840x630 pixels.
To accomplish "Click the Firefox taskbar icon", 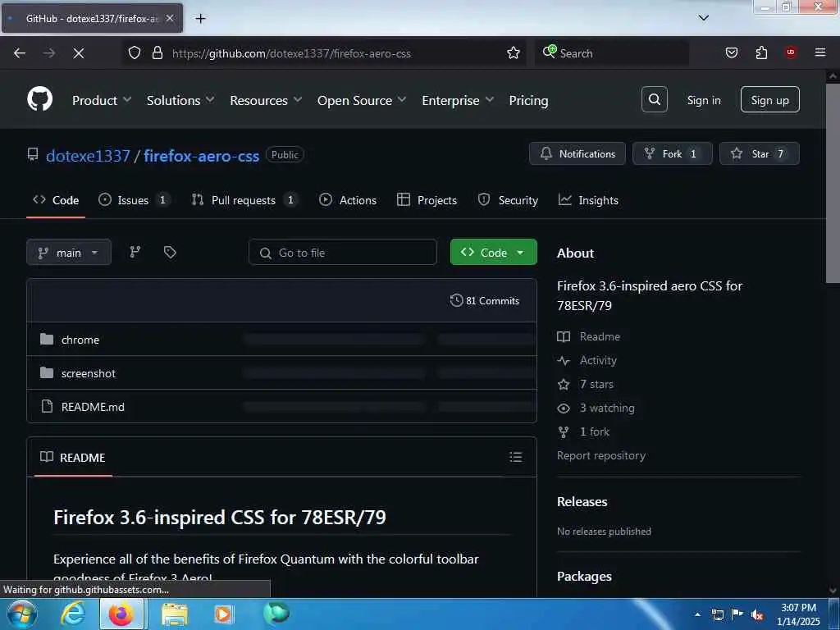I will click(121, 614).
